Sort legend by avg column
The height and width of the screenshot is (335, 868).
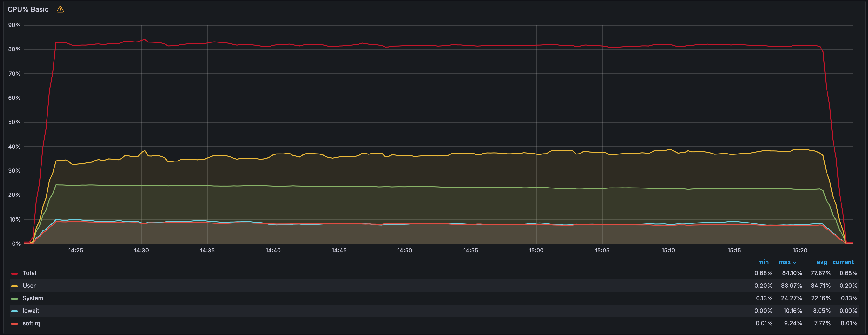point(821,262)
